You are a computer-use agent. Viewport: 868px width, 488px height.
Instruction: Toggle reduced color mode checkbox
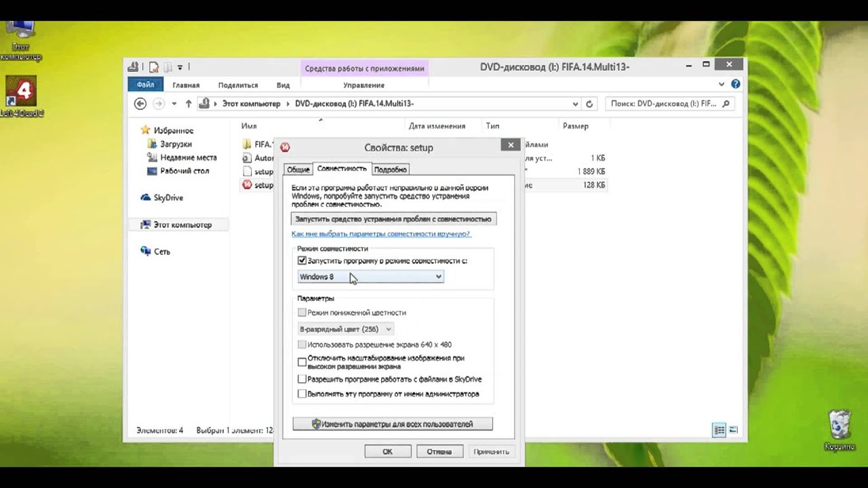[302, 312]
